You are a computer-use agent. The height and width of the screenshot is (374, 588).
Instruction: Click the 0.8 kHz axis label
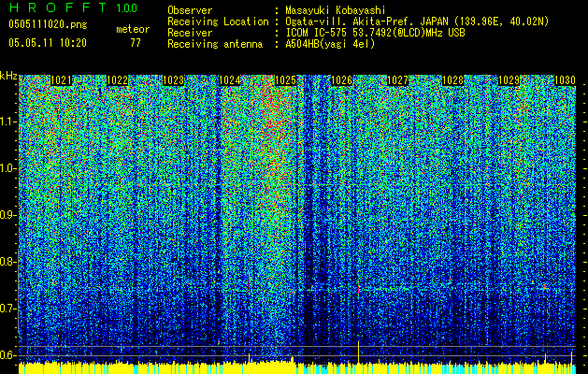7,262
